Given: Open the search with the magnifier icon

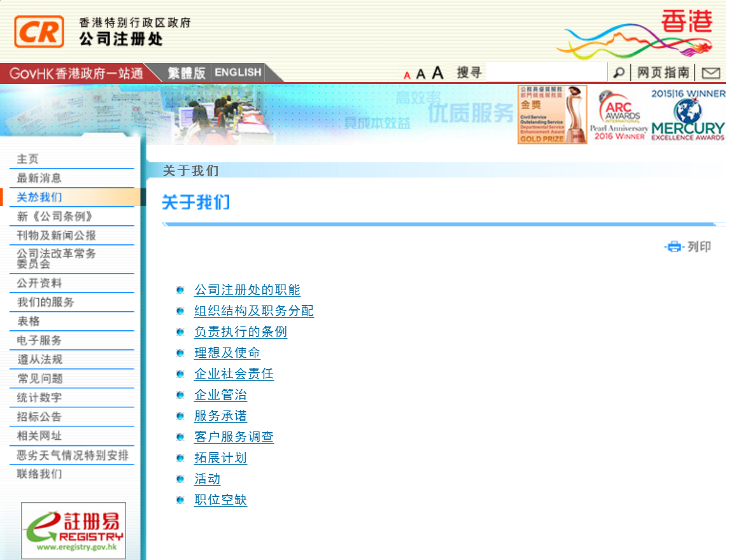Looking at the screenshot, I should (x=618, y=72).
